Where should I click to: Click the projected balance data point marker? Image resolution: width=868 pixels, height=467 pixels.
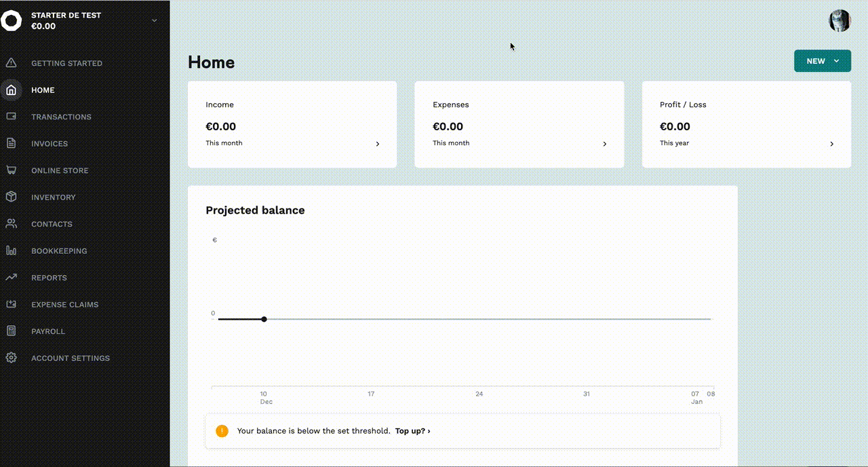tap(264, 319)
